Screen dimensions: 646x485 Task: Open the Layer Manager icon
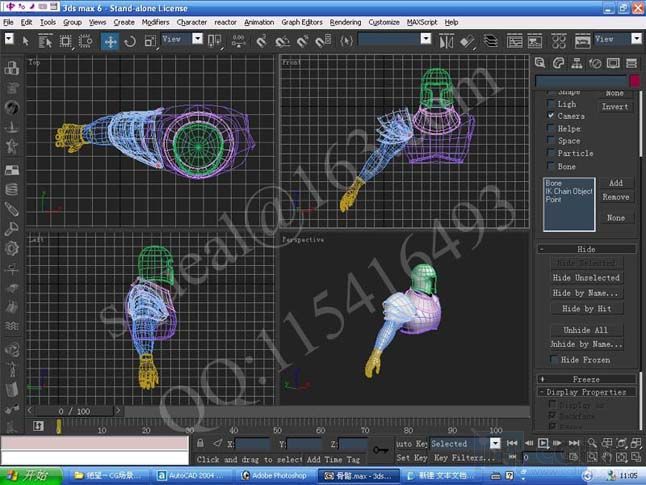coord(490,41)
